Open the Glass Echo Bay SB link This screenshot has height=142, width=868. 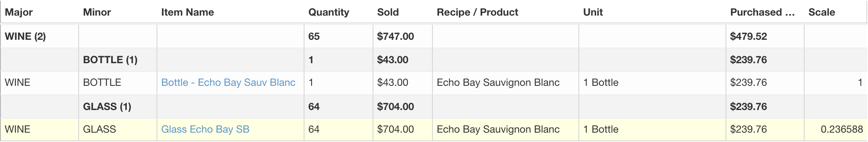pos(205,130)
